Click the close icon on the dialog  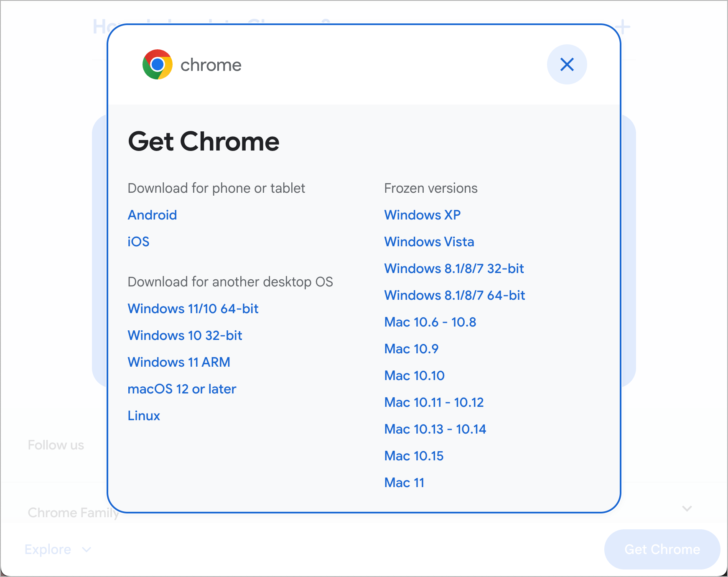point(567,64)
